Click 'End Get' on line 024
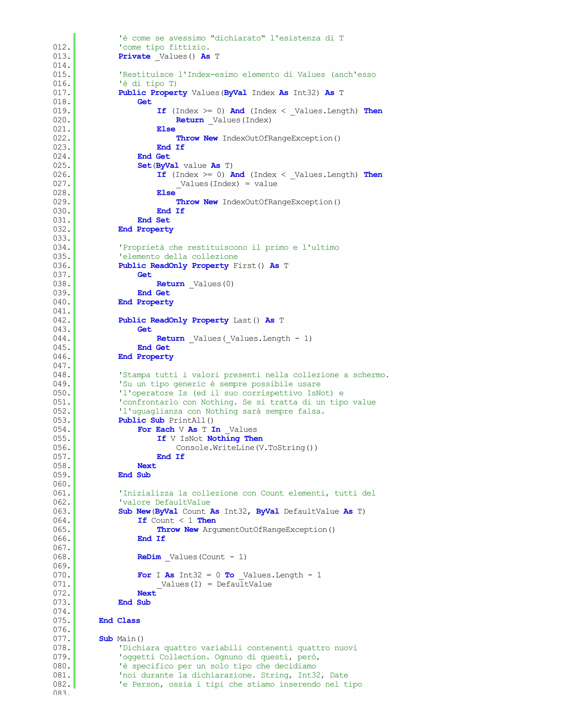The width and height of the screenshot is (563, 728). [x=153, y=156]
